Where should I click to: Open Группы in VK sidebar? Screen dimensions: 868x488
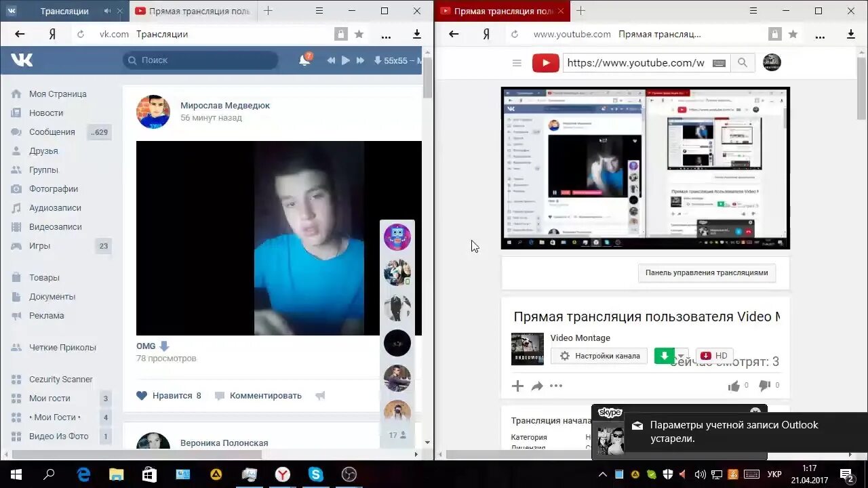[x=43, y=170]
